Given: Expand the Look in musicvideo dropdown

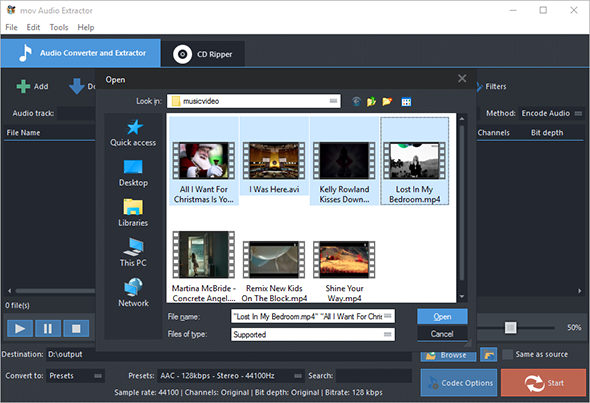Looking at the screenshot, I should [x=333, y=101].
